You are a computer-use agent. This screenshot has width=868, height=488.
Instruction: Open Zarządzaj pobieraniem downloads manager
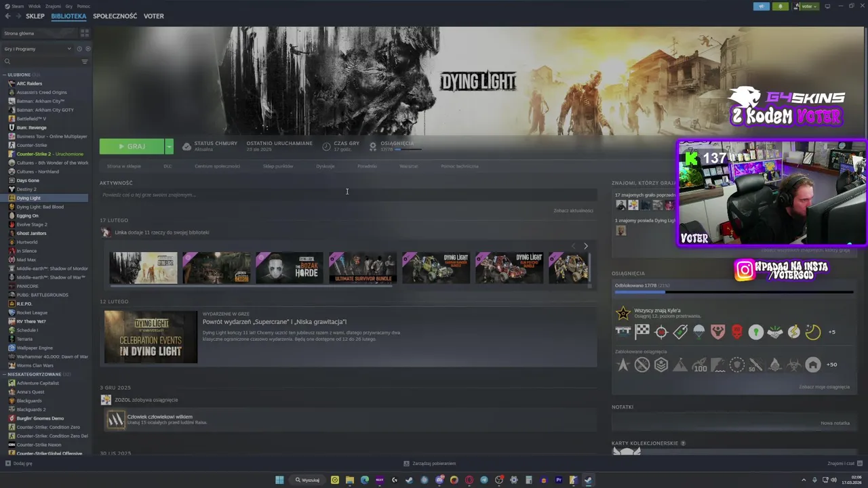(x=430, y=464)
